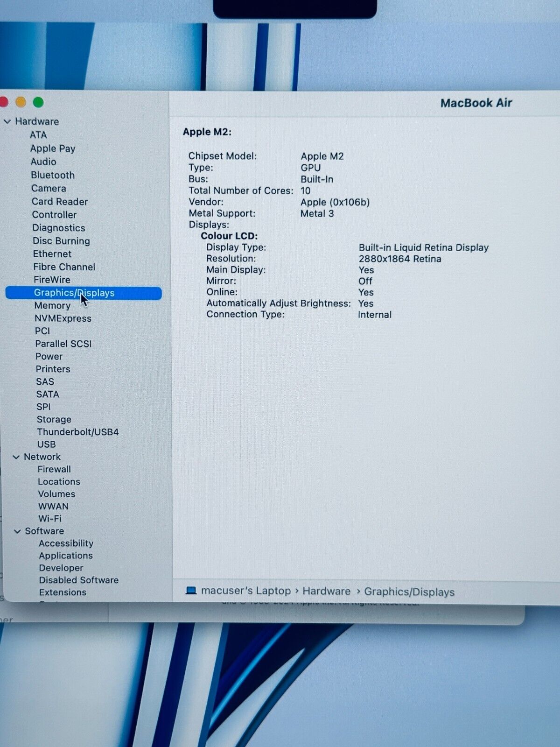Select Extensions under Software
560x747 pixels.
(63, 592)
